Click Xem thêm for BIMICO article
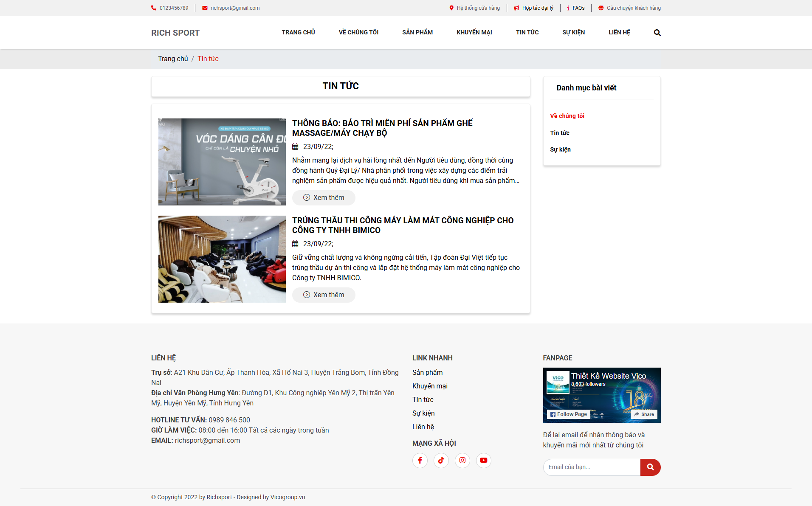The height and width of the screenshot is (506, 812). 324,295
